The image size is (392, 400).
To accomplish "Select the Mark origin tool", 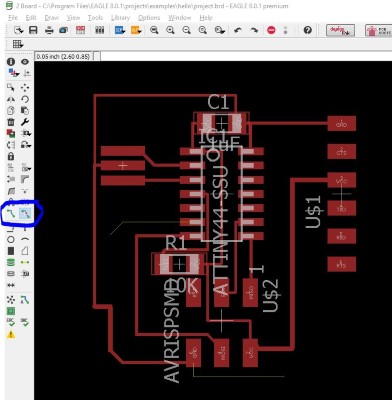I will (26, 73).
